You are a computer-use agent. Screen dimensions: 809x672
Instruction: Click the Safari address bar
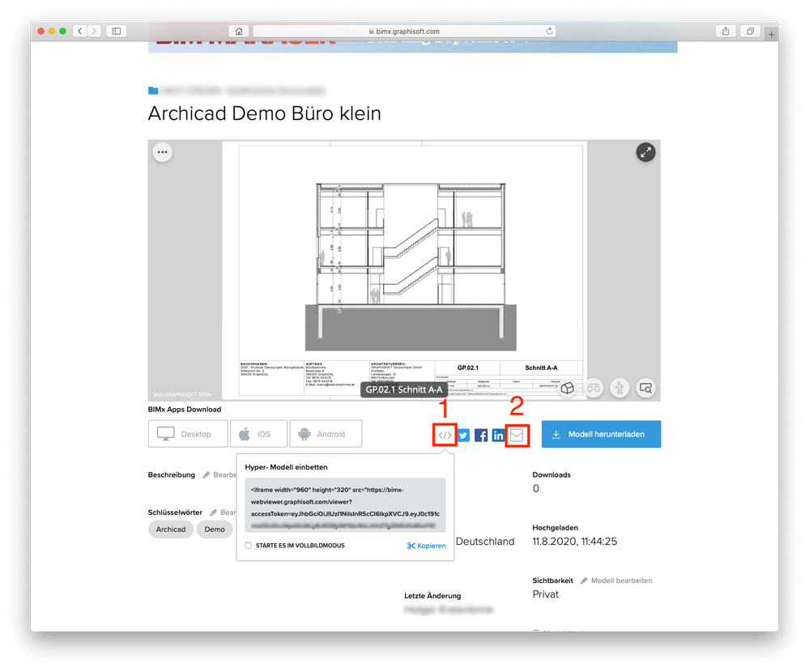pyautogui.click(x=404, y=31)
